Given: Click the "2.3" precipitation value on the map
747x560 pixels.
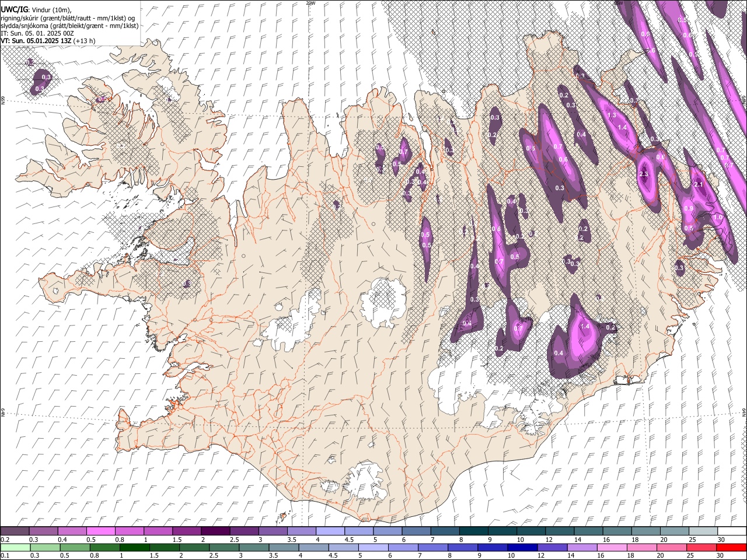Looking at the screenshot, I should (644, 174).
